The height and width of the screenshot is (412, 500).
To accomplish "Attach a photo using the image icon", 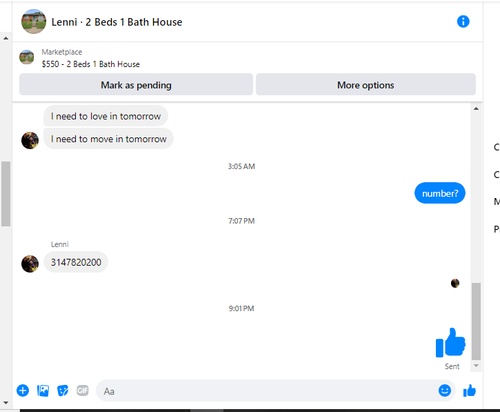I will pyautogui.click(x=43, y=390).
